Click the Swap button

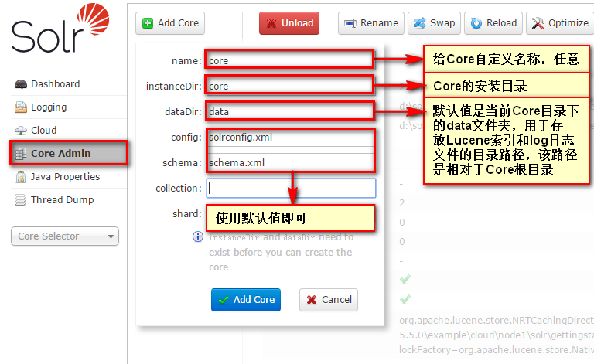434,23
